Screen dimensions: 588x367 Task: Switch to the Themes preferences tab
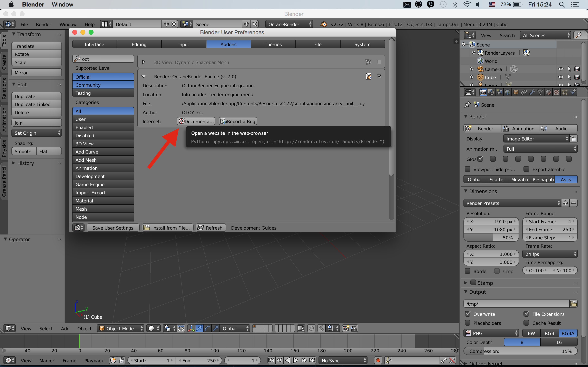click(273, 44)
